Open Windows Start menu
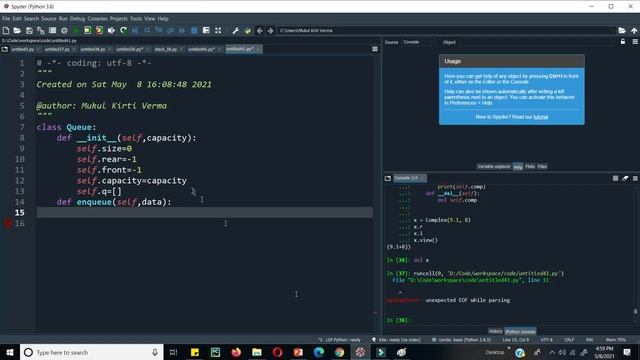The width and height of the screenshot is (640, 360). 10,352
